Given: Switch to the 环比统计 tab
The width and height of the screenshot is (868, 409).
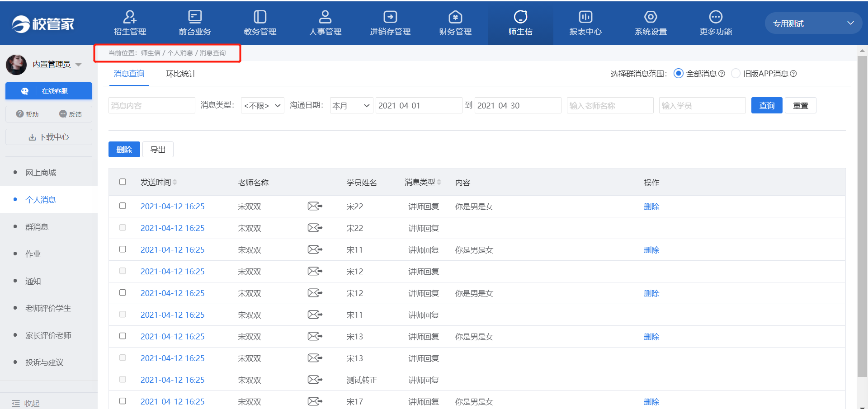Looking at the screenshot, I should coord(181,74).
